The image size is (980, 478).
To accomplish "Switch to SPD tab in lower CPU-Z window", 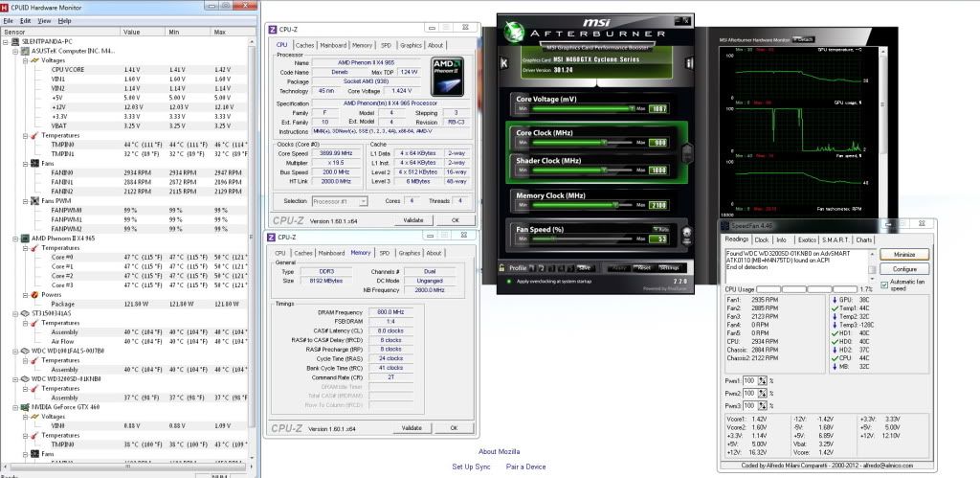I will pyautogui.click(x=385, y=253).
